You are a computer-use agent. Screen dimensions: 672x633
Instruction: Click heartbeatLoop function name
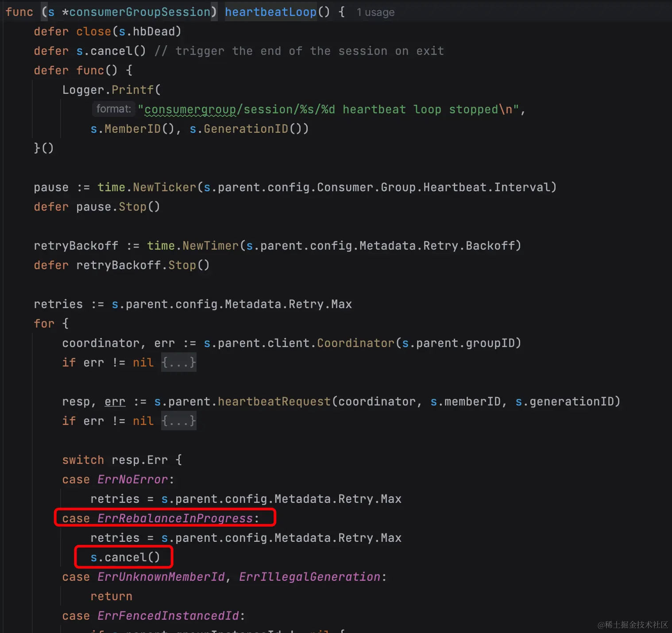pos(271,12)
